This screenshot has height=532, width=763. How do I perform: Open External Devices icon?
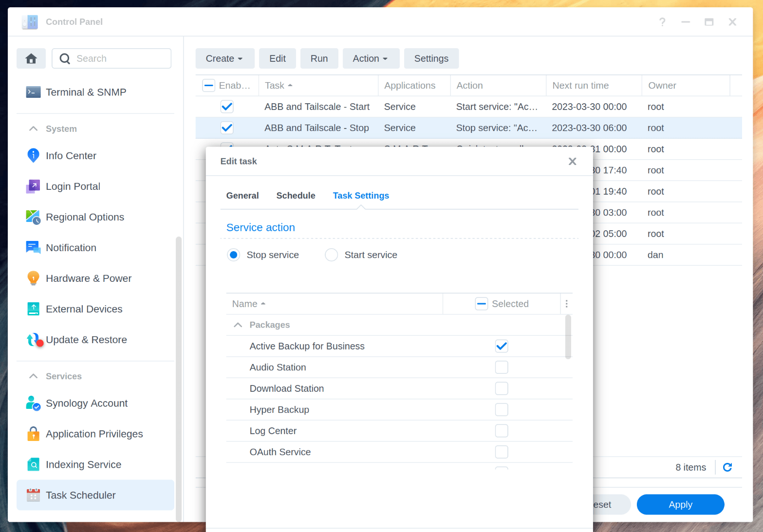point(33,309)
